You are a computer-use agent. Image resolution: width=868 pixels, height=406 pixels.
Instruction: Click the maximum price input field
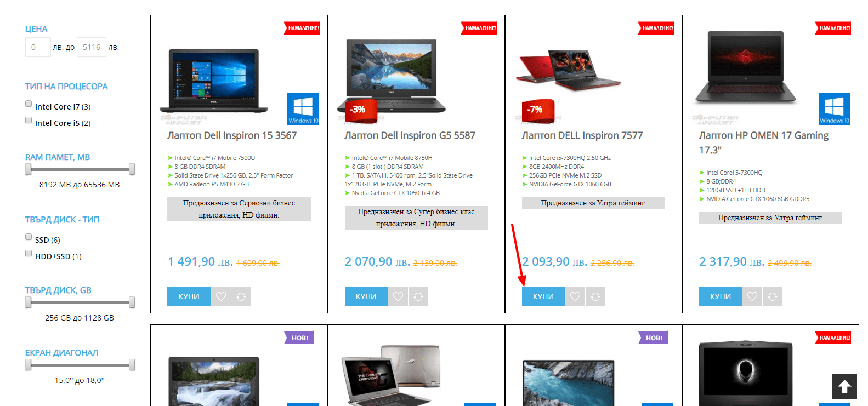[92, 47]
